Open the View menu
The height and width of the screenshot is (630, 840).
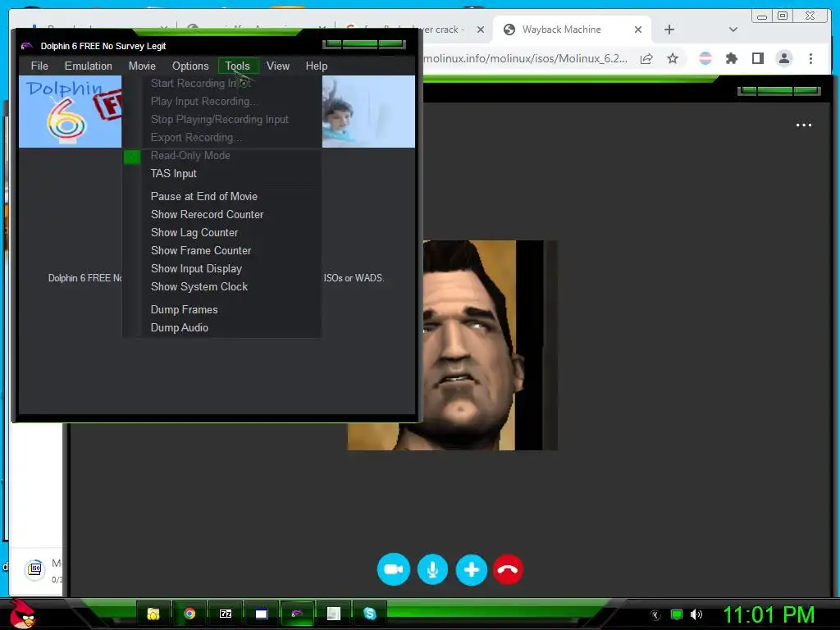click(277, 66)
